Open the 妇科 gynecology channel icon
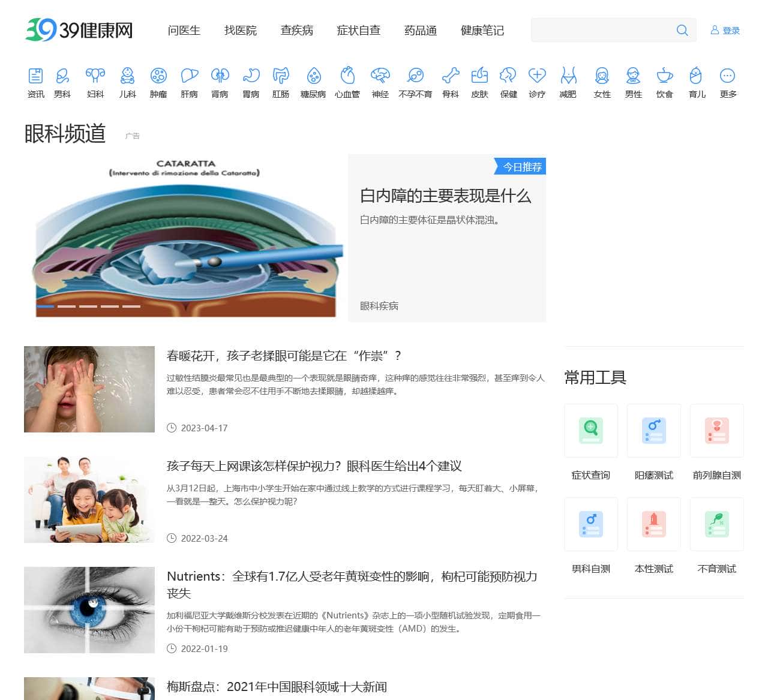 tap(95, 77)
